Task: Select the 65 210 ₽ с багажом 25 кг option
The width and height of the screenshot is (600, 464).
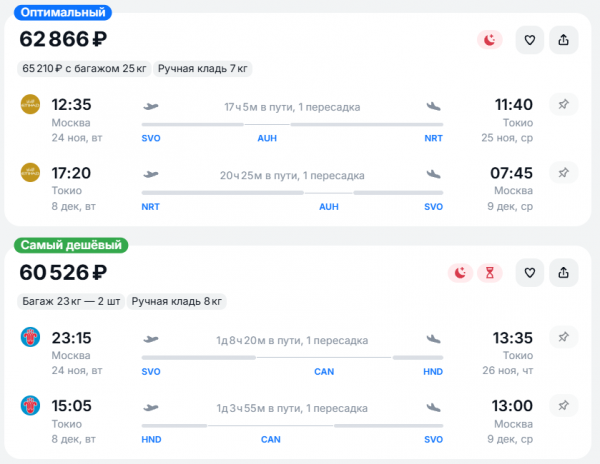Action: [x=84, y=68]
